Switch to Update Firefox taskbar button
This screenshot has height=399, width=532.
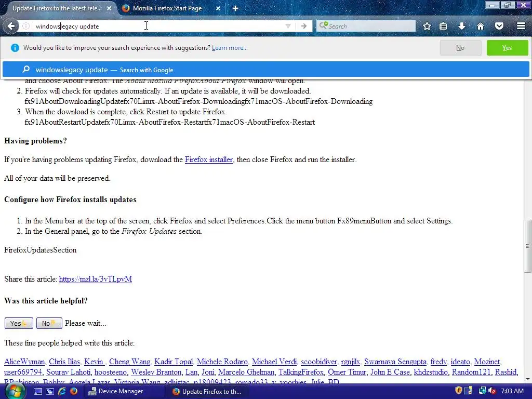tap(207, 391)
